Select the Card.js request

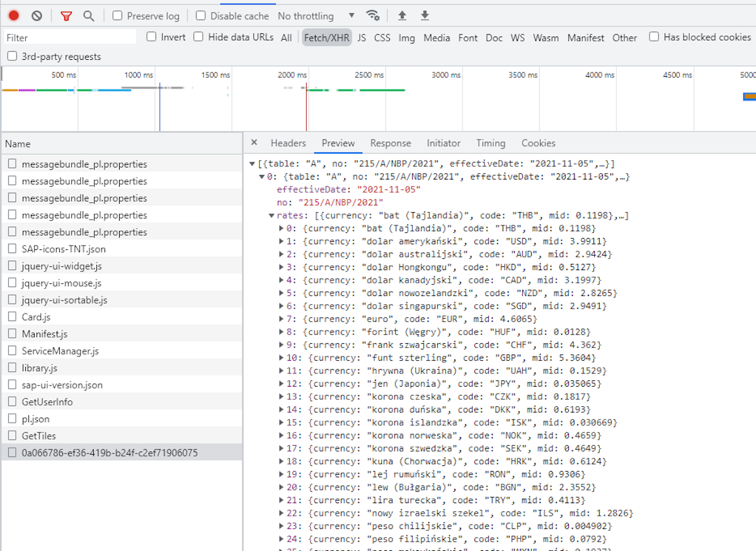(122, 317)
